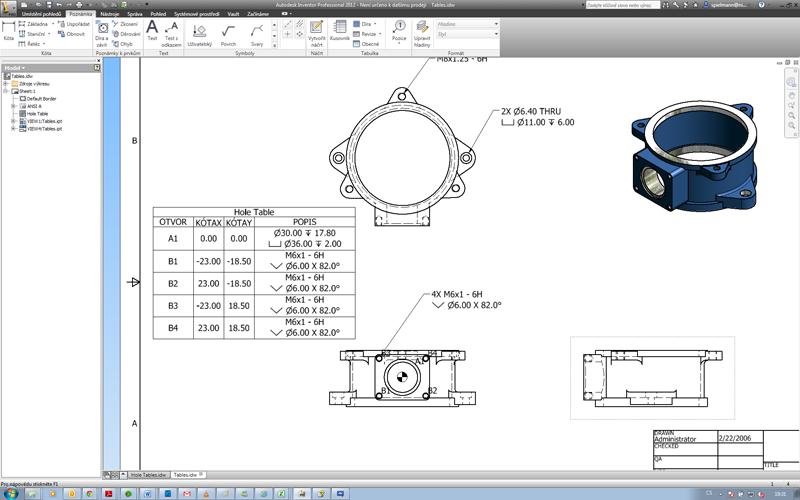Collapse the Sheet:1 tree node
The width and height of the screenshot is (800, 500).
tap(5, 91)
